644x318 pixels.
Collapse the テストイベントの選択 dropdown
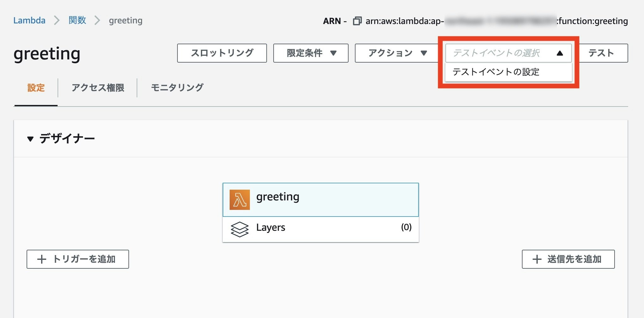click(509, 53)
